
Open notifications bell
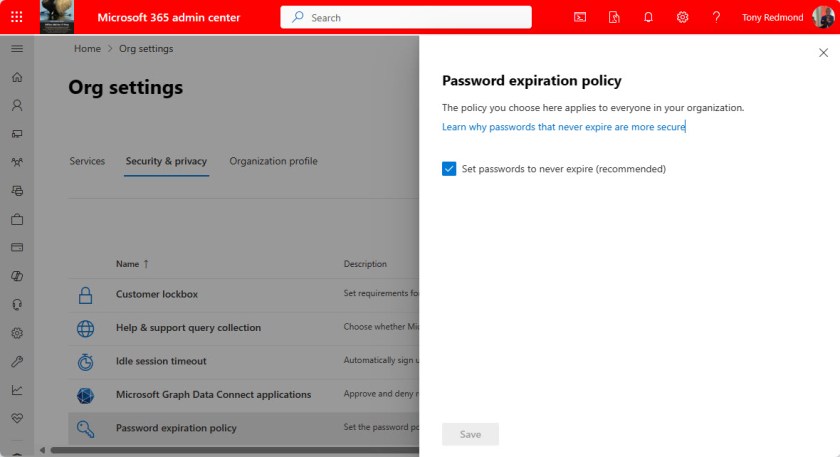pos(648,17)
